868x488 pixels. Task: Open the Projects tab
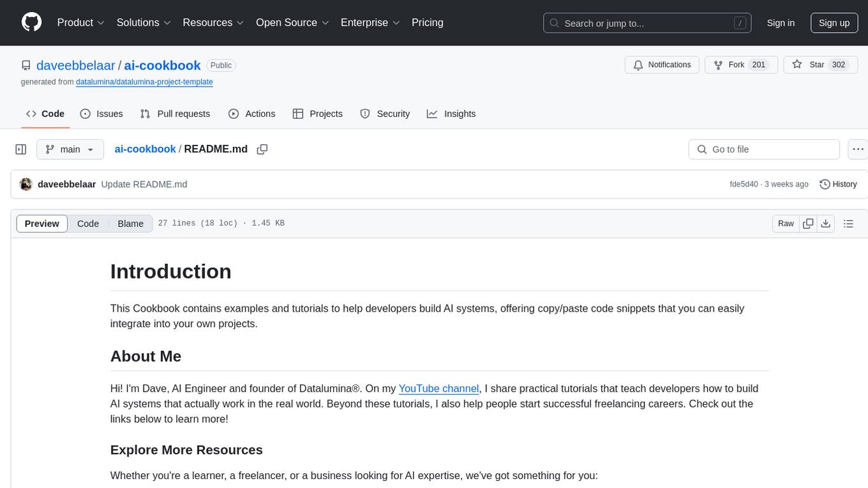click(x=318, y=114)
